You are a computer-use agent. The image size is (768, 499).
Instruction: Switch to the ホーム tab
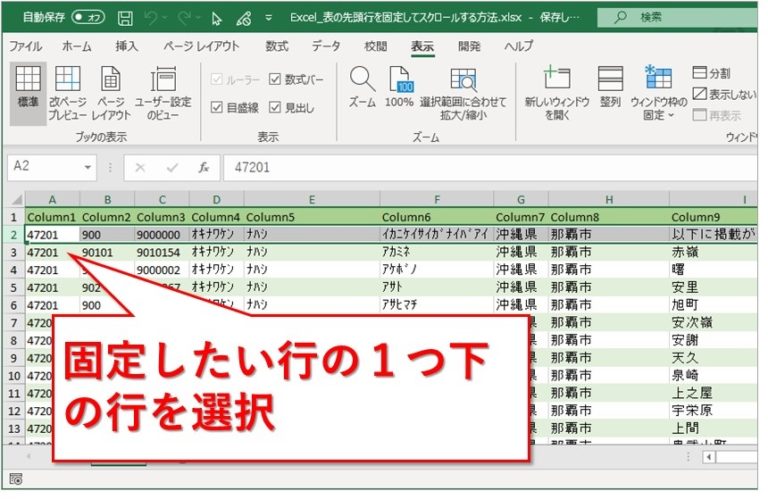[x=77, y=47]
